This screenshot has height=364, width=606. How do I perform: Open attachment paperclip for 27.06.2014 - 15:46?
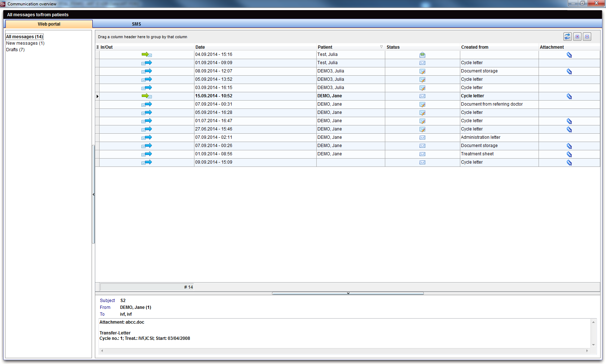(x=569, y=129)
